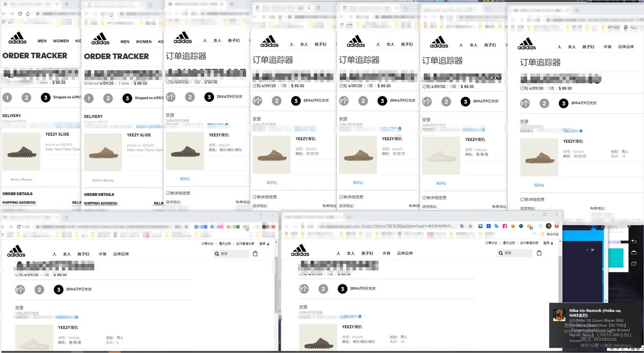This screenshot has height=353, width=644.
Task: Focus search field in size 6 bone slide window
Action: (x=231, y=254)
